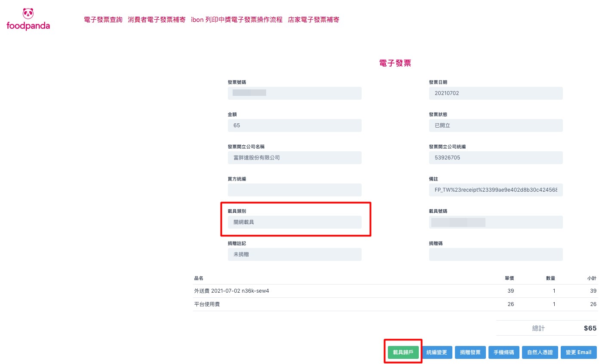Select the 自然人憑證 button

540,352
